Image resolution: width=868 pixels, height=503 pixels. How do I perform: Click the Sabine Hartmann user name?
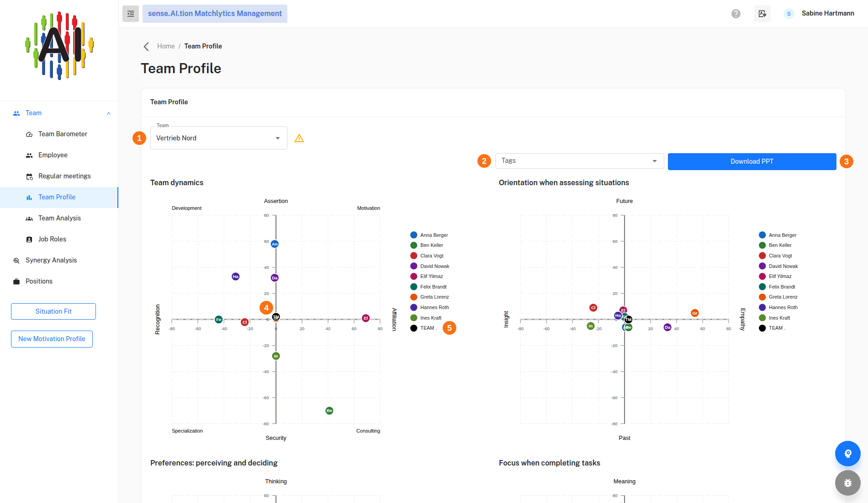pos(828,13)
